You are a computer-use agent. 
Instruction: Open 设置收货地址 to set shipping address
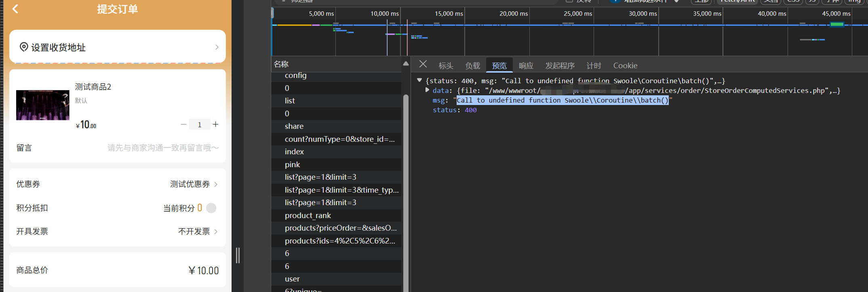[x=118, y=47]
